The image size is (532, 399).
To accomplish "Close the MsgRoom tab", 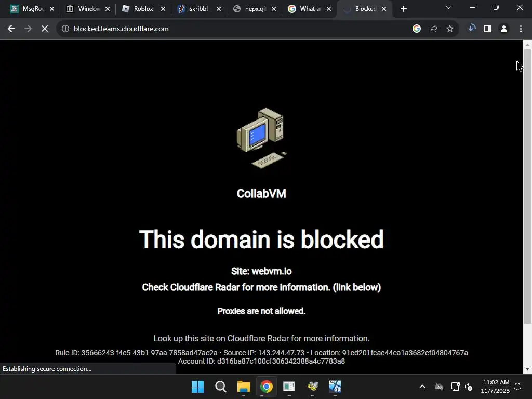I will [52, 9].
